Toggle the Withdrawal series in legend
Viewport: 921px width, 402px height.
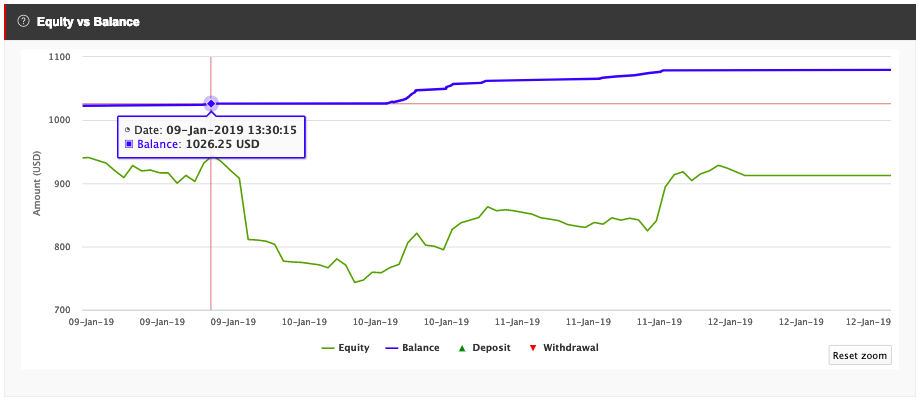[x=564, y=347]
